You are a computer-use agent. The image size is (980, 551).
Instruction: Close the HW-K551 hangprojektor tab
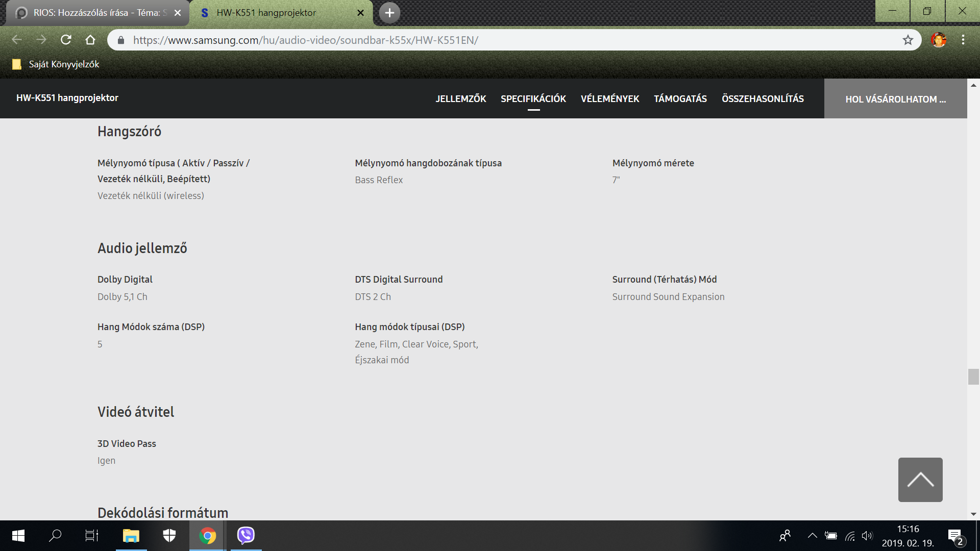coord(360,13)
